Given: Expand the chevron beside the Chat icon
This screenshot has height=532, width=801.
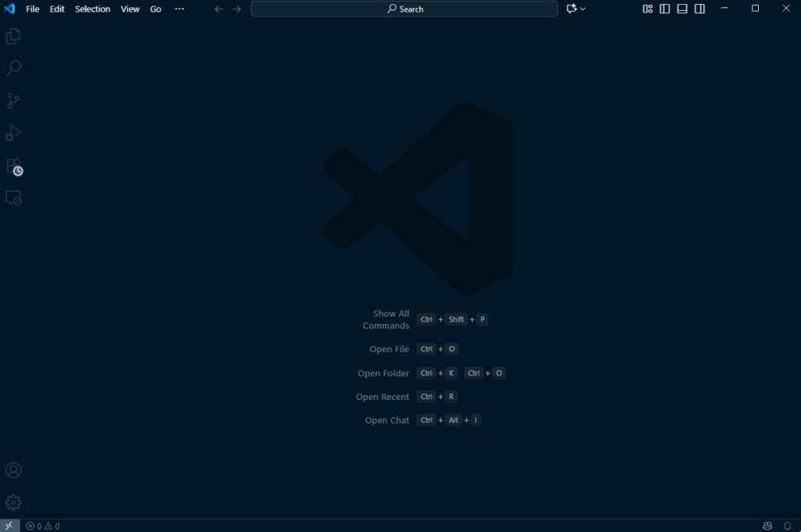Looking at the screenshot, I should tap(583, 9).
